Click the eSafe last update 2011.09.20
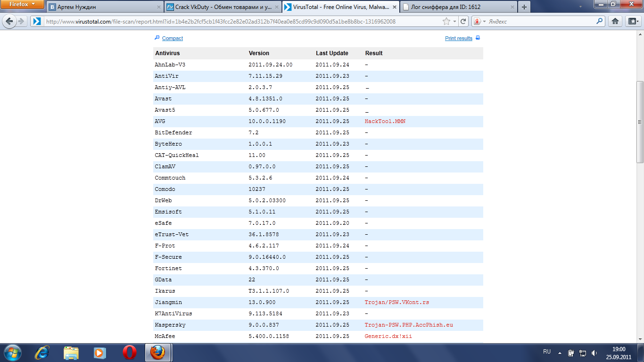The height and width of the screenshot is (362, 644). (x=332, y=223)
